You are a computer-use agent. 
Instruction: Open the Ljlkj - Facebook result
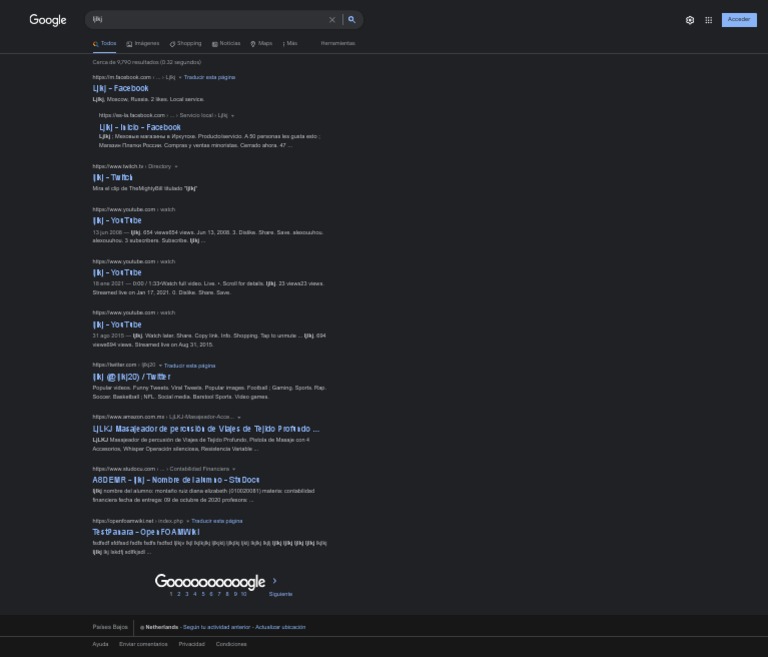[120, 88]
